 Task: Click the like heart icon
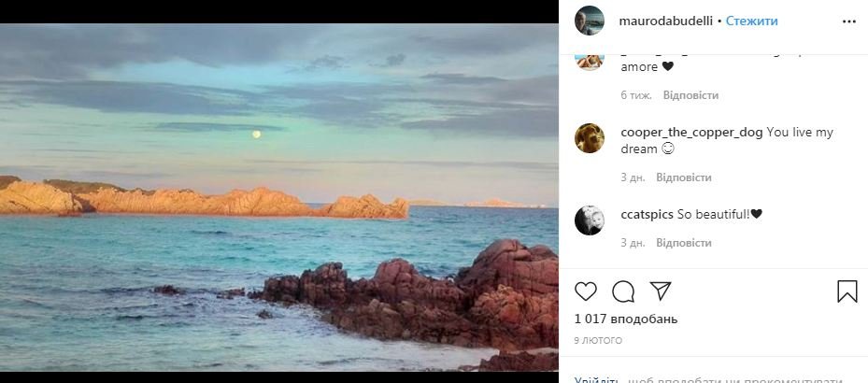coord(586,291)
